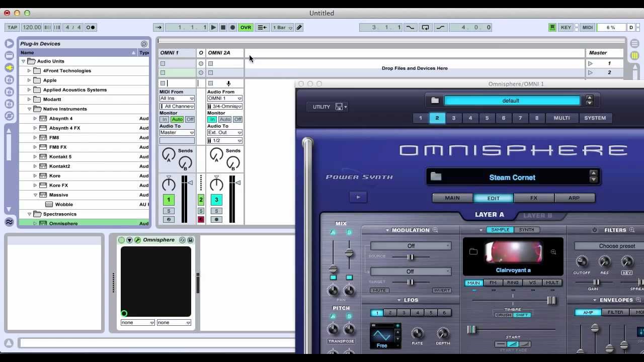Zoom the Modulation section magnifier
This screenshot has height=362, width=644.
click(435, 230)
